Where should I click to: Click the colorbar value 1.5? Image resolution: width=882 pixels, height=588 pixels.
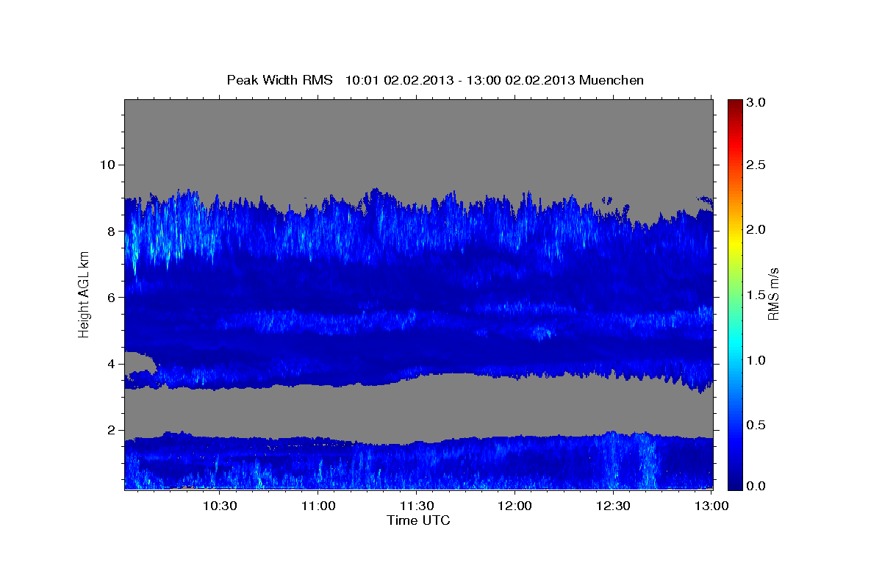click(758, 295)
